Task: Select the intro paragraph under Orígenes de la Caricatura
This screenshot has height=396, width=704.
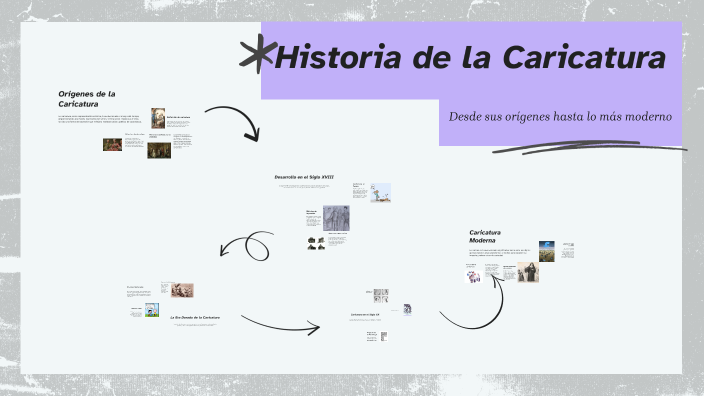Action: (100, 119)
